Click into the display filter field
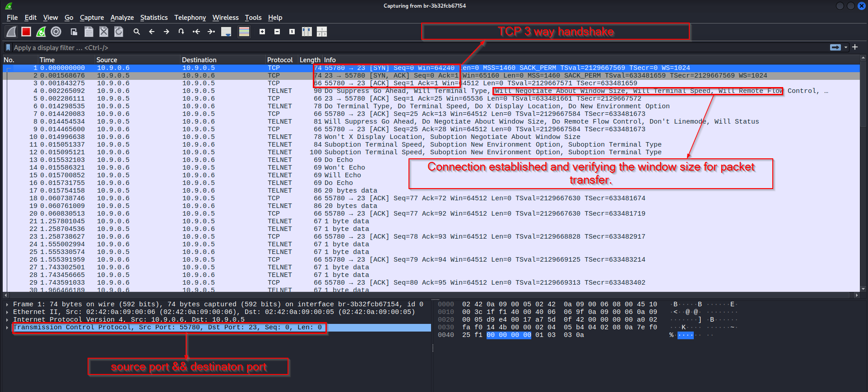 coord(406,47)
